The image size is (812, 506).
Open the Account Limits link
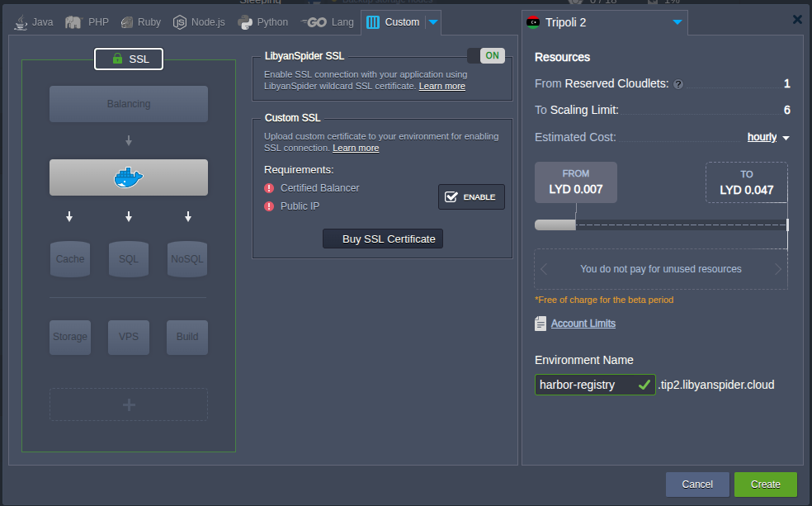(x=583, y=323)
